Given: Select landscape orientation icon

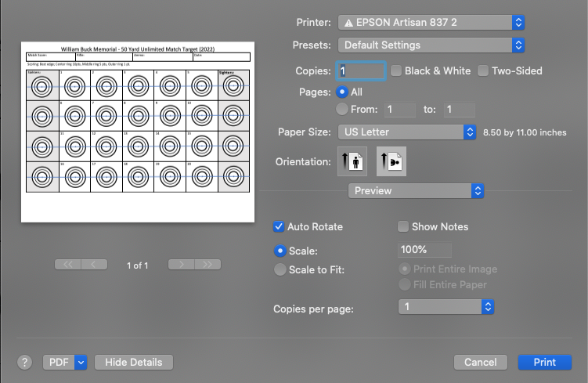Looking at the screenshot, I should coord(391,161).
